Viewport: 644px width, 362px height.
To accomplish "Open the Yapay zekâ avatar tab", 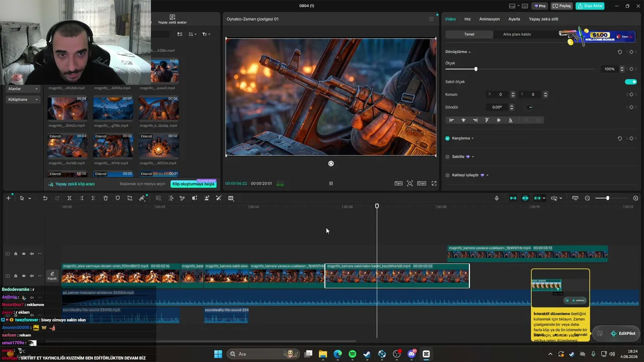I will click(172, 20).
